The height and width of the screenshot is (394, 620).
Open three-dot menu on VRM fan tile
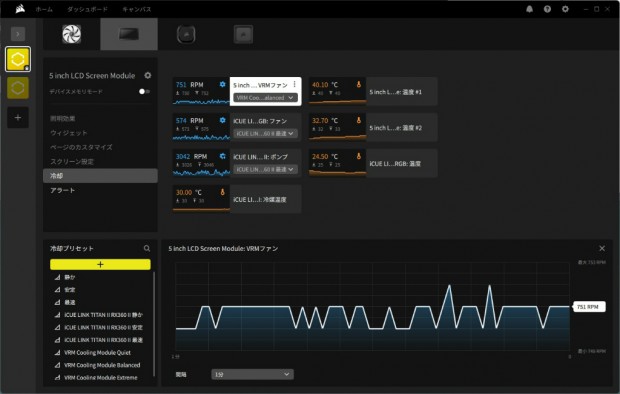(x=295, y=85)
